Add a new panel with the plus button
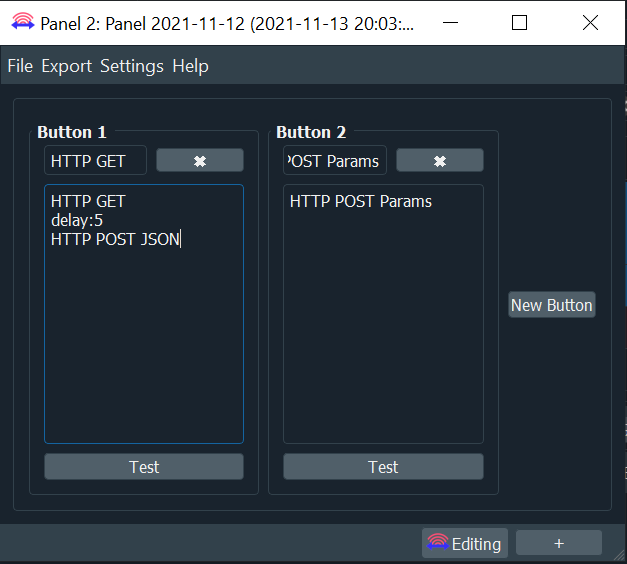Viewport: 627px width, 564px height. pos(559,543)
